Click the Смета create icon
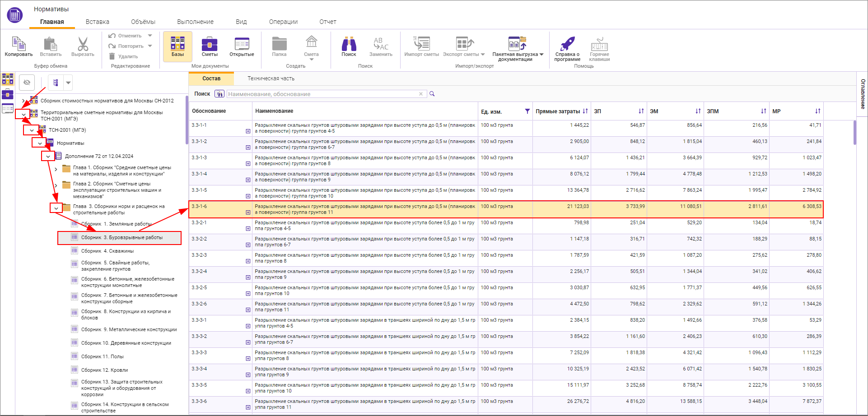This screenshot has width=868, height=416. [311, 42]
